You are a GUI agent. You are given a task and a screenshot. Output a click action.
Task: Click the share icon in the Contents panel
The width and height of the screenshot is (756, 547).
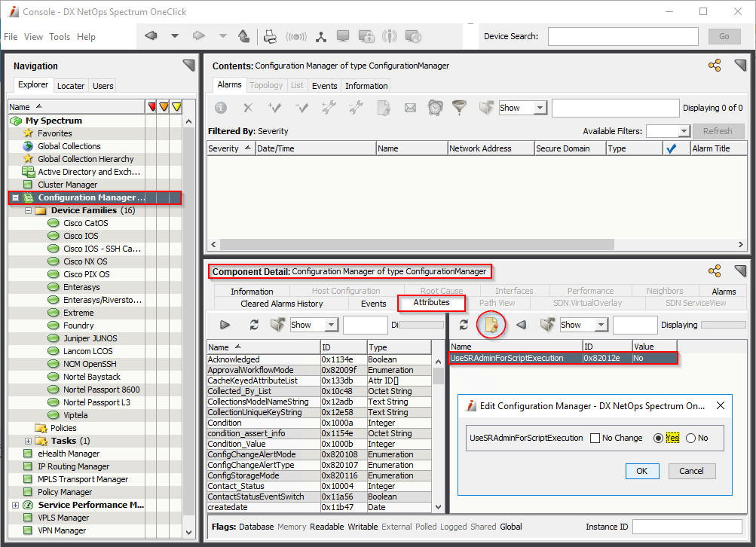point(715,66)
